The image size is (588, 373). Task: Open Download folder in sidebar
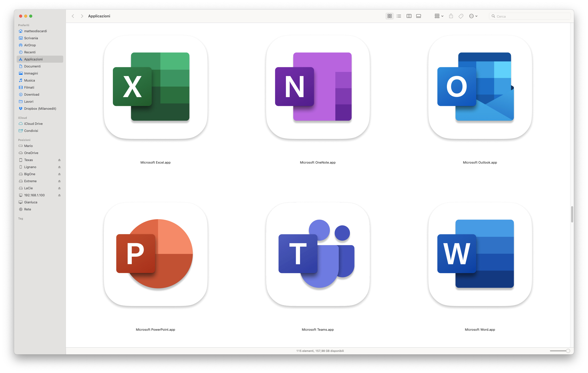(32, 95)
